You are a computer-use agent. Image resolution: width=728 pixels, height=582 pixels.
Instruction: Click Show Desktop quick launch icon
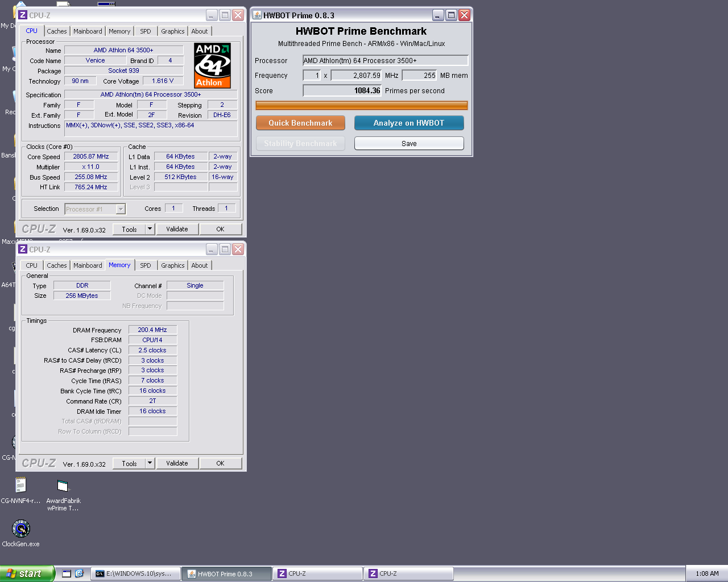[67, 573]
